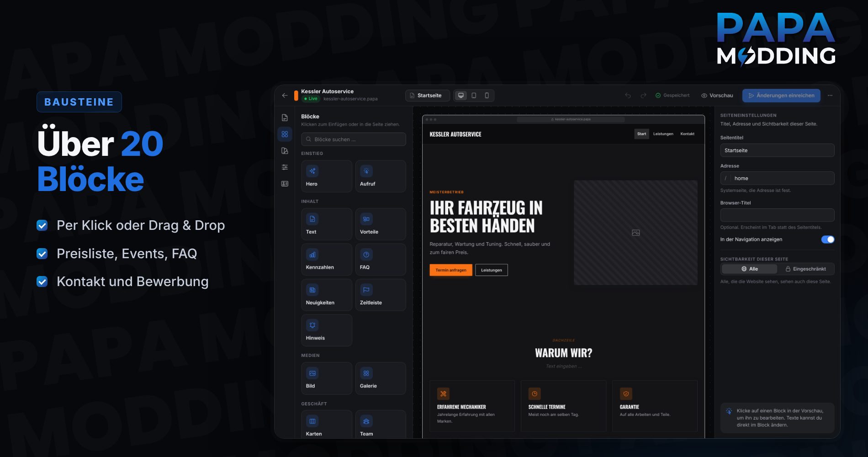Open the pages icon in left sidebar
The width and height of the screenshot is (868, 457).
(x=285, y=117)
